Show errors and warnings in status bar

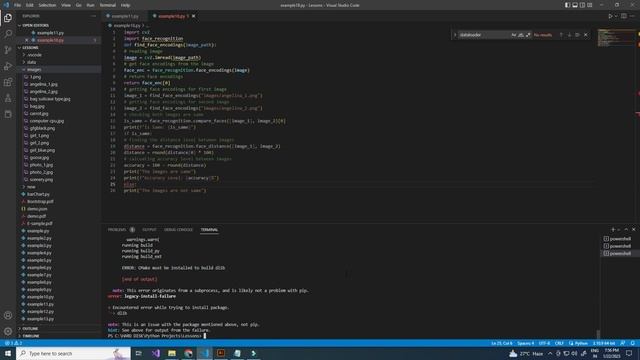pos(13,343)
